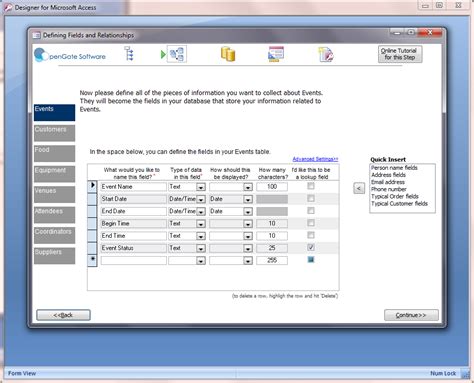Select the Food table tab
This screenshot has height=383, width=474.
pyautogui.click(x=54, y=153)
